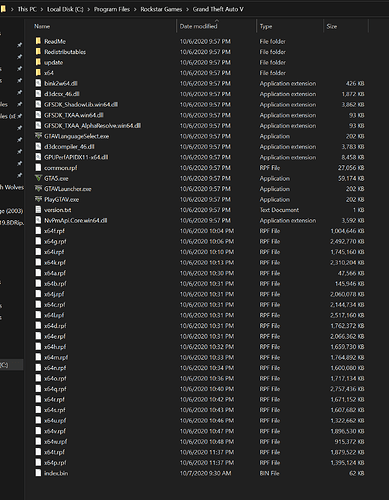Click 10/7/2020 9:30 AM date of index.bin
Viewport: 389px width, 500px height.
pyautogui.click(x=205, y=473)
